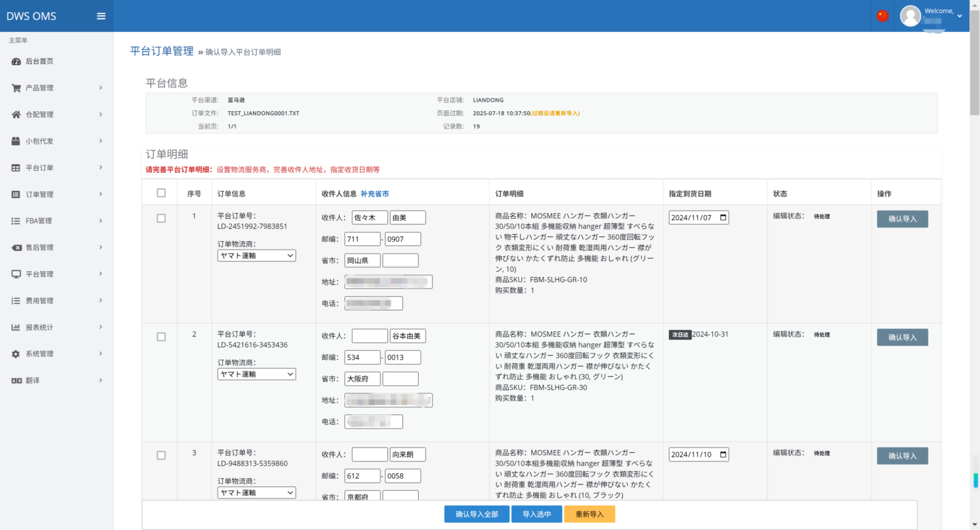The height and width of the screenshot is (530, 980).
Task: Click the empty first-name field in row 2
Action: tap(370, 336)
